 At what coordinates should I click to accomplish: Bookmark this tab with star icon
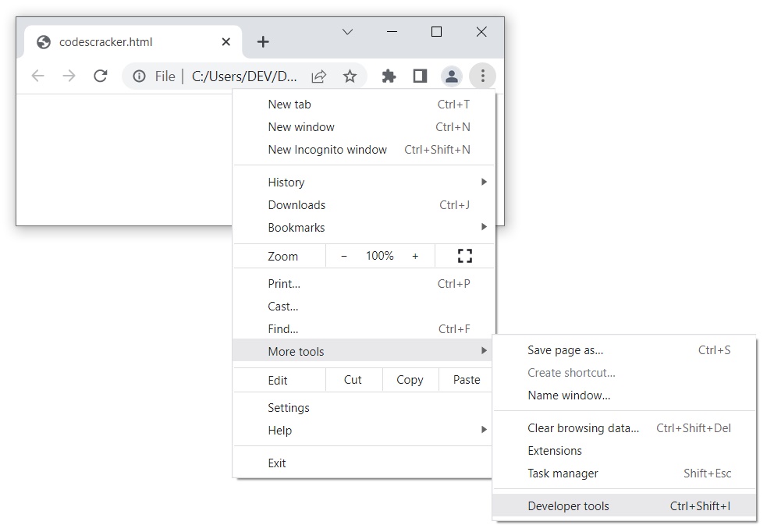tap(350, 76)
